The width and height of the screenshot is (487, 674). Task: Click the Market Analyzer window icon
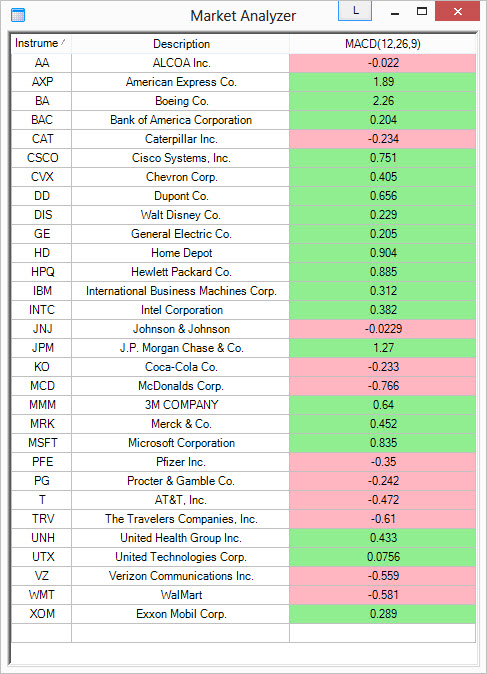pyautogui.click(x=18, y=15)
